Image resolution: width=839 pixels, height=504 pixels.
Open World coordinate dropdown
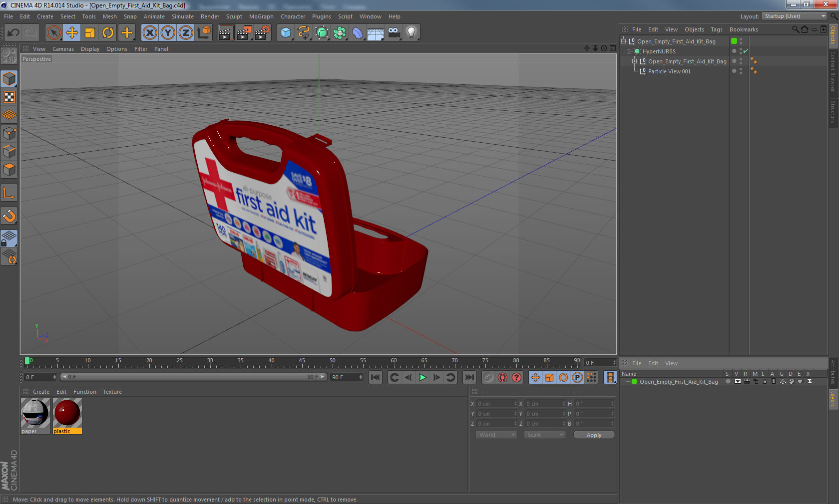496,435
